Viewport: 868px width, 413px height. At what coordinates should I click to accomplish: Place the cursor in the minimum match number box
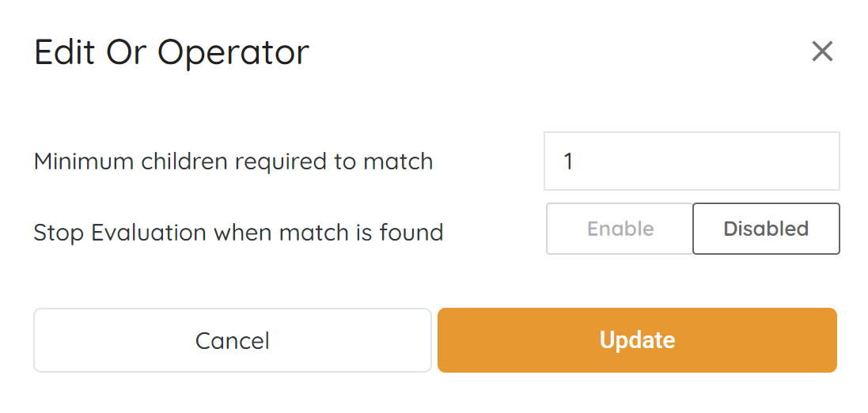pyautogui.click(x=691, y=161)
